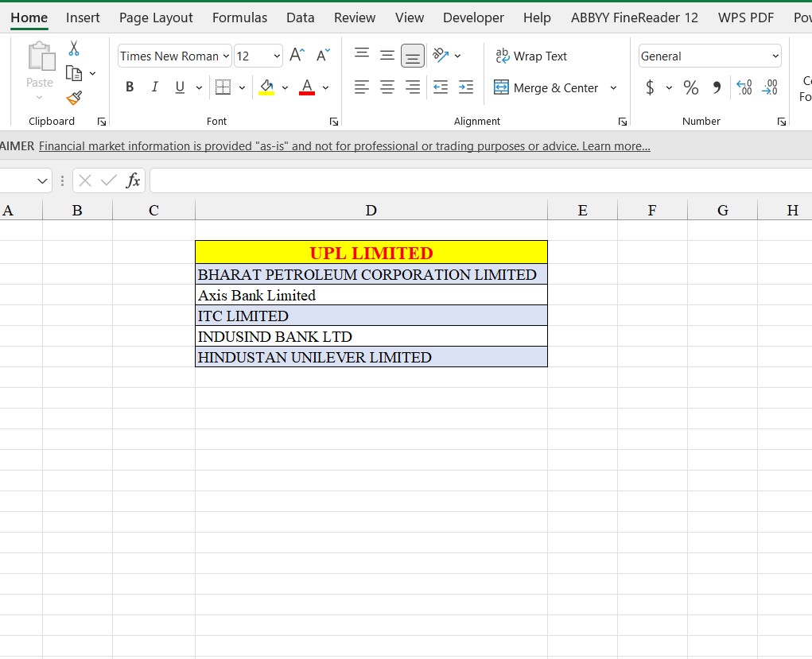This screenshot has height=659, width=812.
Task: Expand Merge & Center options arrow
Action: pyautogui.click(x=614, y=87)
